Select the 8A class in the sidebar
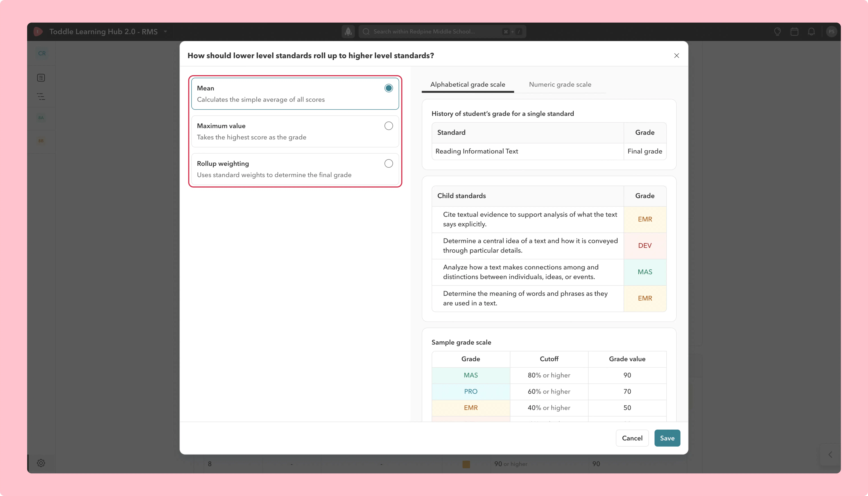 point(41,118)
